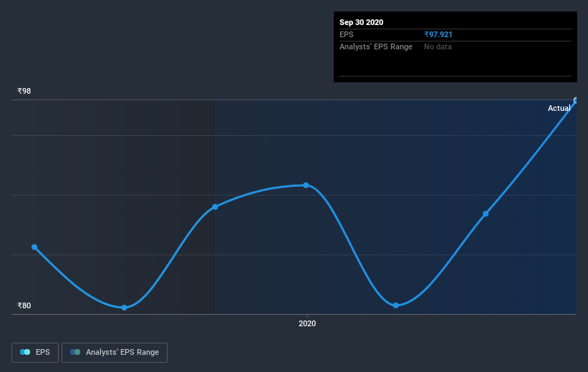
Task: Click the 2020 x-axis label
Action: [307, 323]
